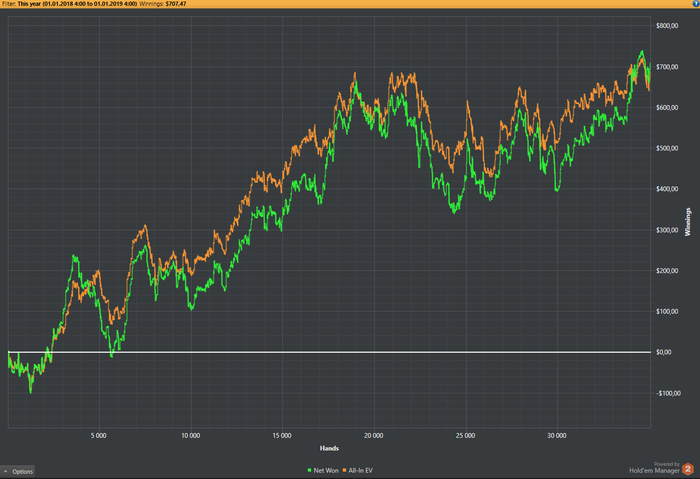The image size is (700, 479).
Task: Select the Net Won legend label
Action: 326,471
